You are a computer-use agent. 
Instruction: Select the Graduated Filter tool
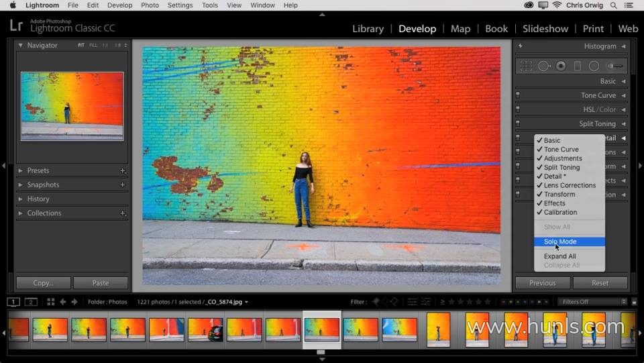pyautogui.click(x=578, y=66)
